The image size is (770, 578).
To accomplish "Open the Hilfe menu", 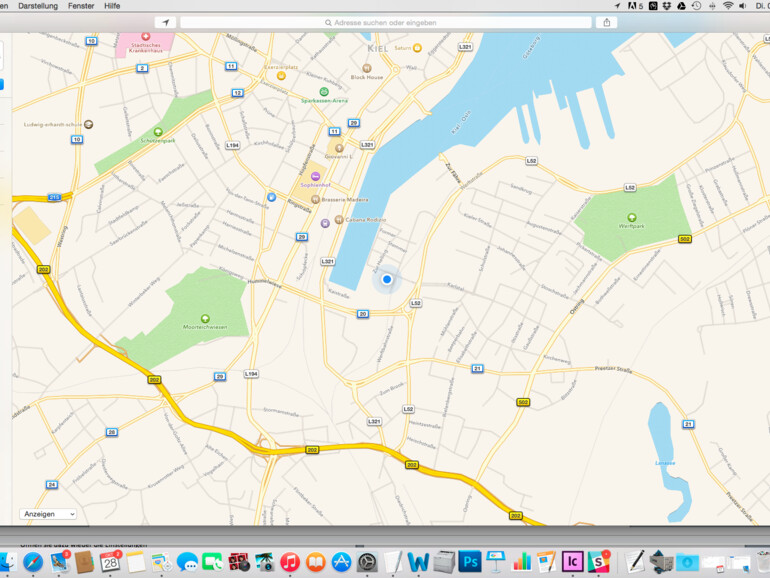I will [x=112, y=6].
